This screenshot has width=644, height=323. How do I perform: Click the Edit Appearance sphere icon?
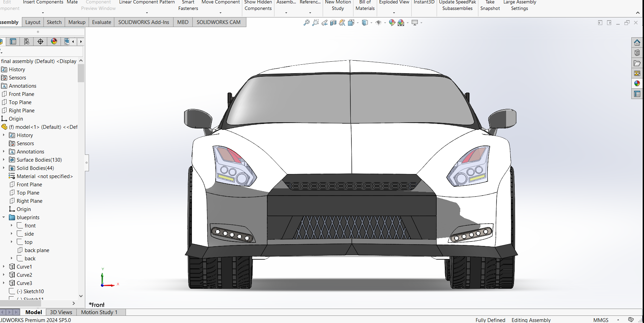click(392, 22)
